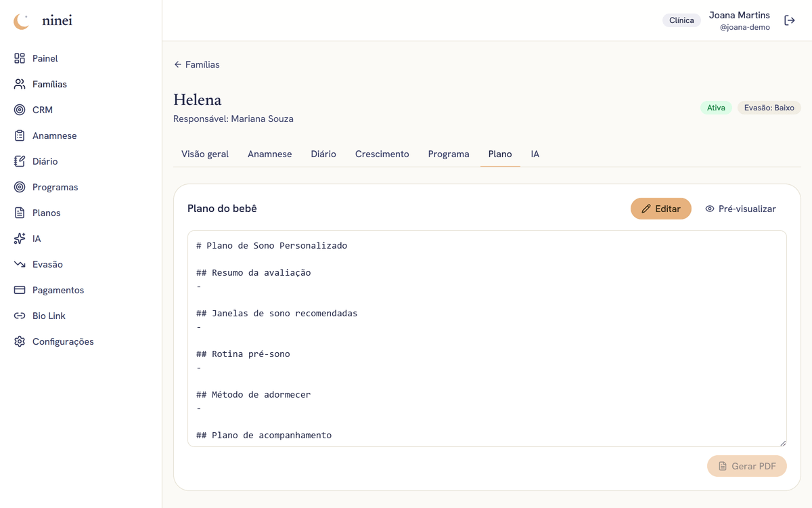Click the 'Plano do bebê' card title
Screen dimensions: 812x508
pyautogui.click(x=222, y=209)
